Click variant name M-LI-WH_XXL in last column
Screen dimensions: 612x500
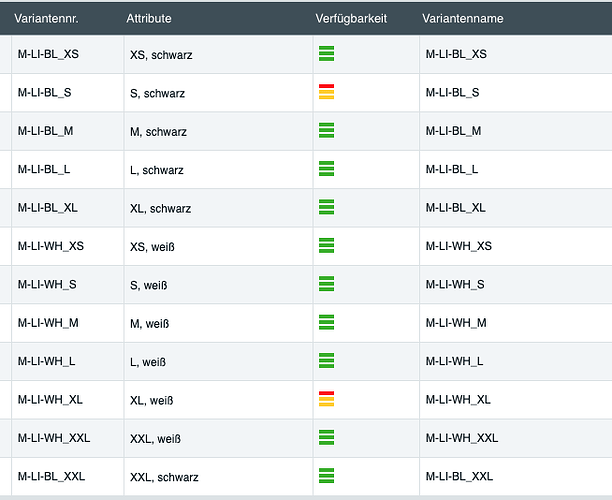[462, 438]
